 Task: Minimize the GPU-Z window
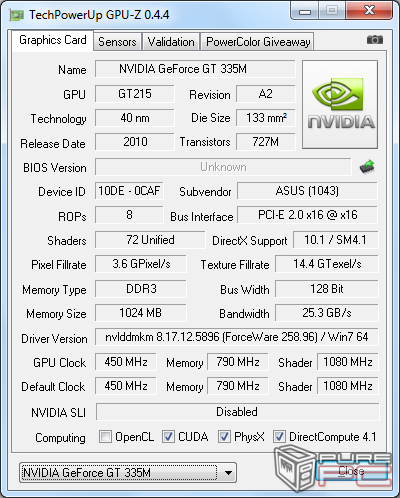pos(305,11)
